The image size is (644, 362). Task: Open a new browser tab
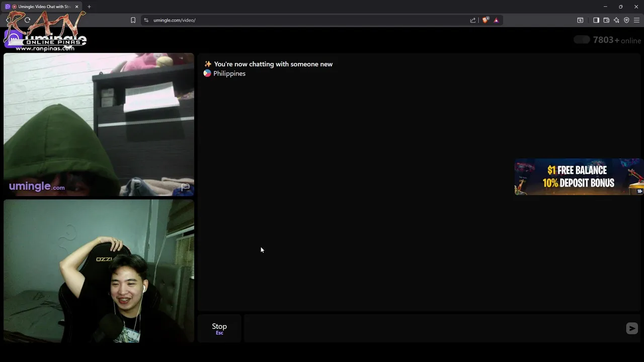coord(89,7)
